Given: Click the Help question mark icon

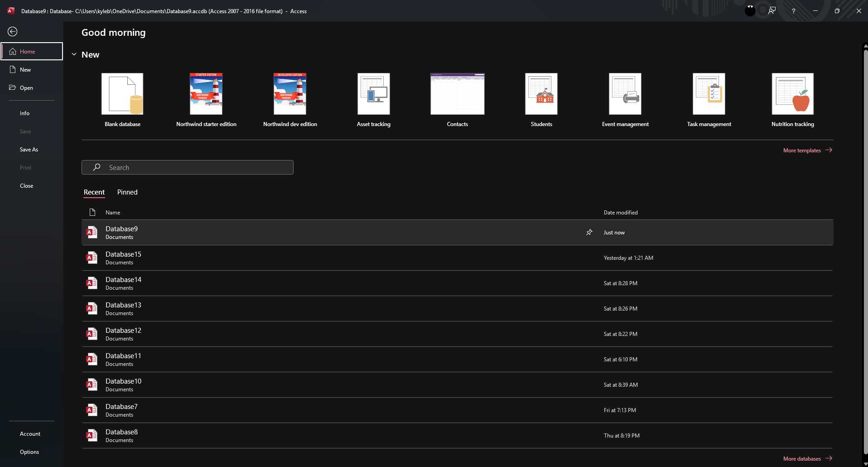Looking at the screenshot, I should click(793, 11).
